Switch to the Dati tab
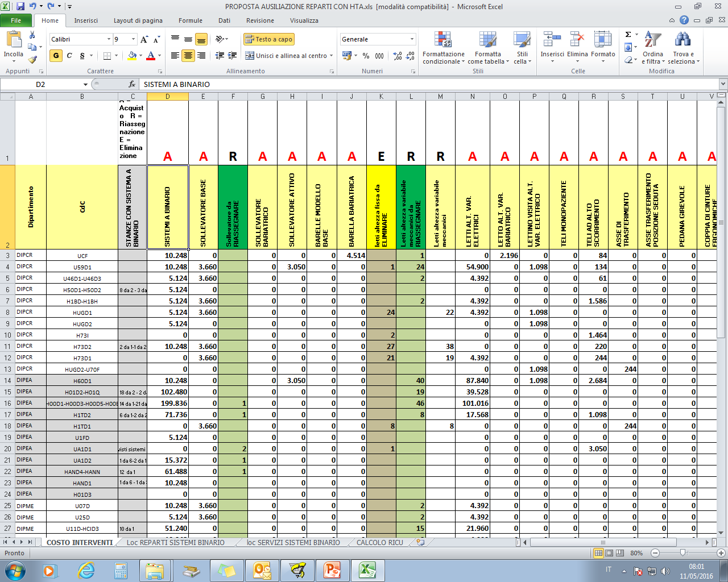Viewport: 728px width, 582px height. coord(225,20)
